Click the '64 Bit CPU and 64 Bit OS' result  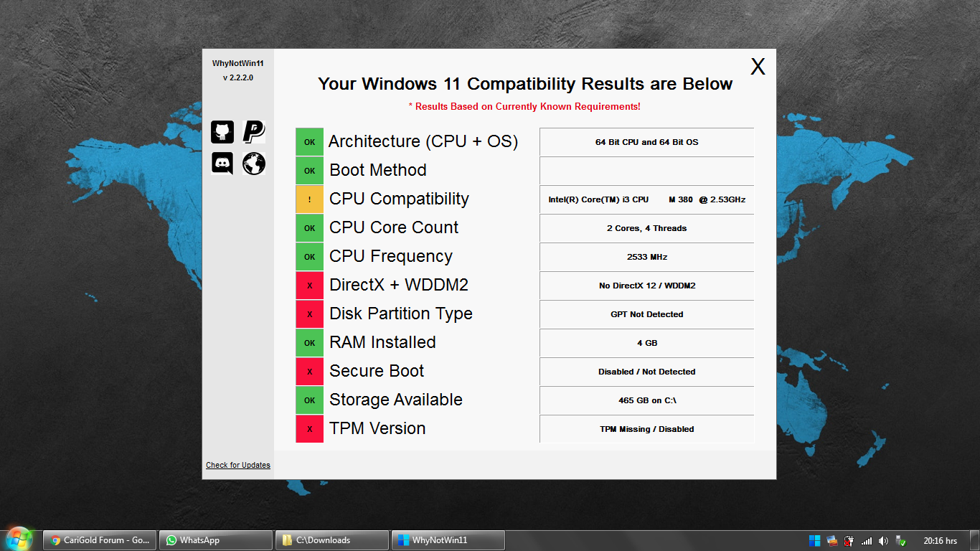click(x=646, y=142)
